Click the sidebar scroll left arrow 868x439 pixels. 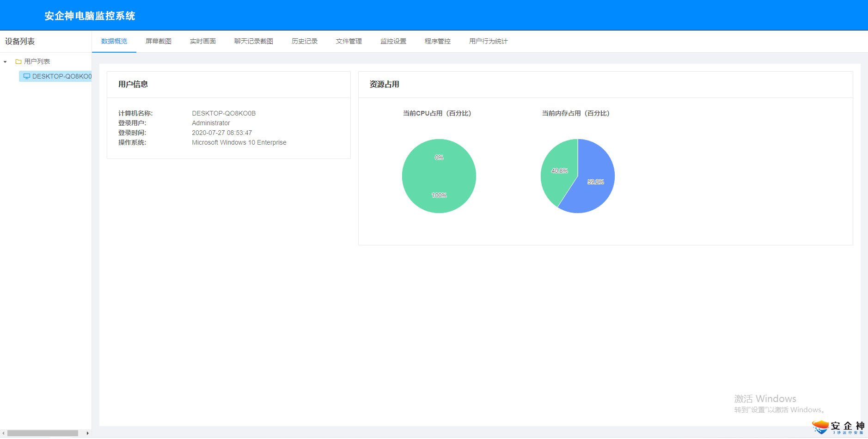click(3, 433)
